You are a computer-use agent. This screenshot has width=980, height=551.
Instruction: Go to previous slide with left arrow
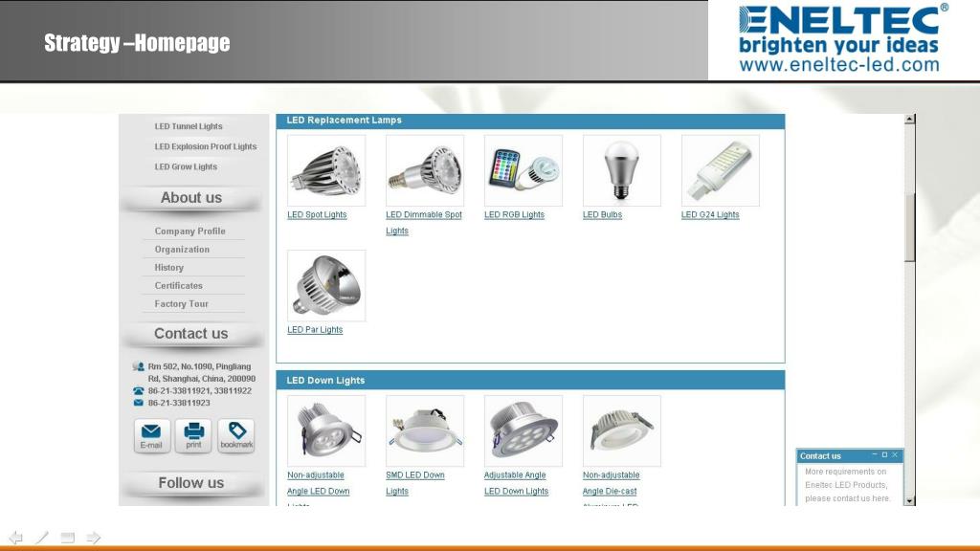[x=15, y=538]
